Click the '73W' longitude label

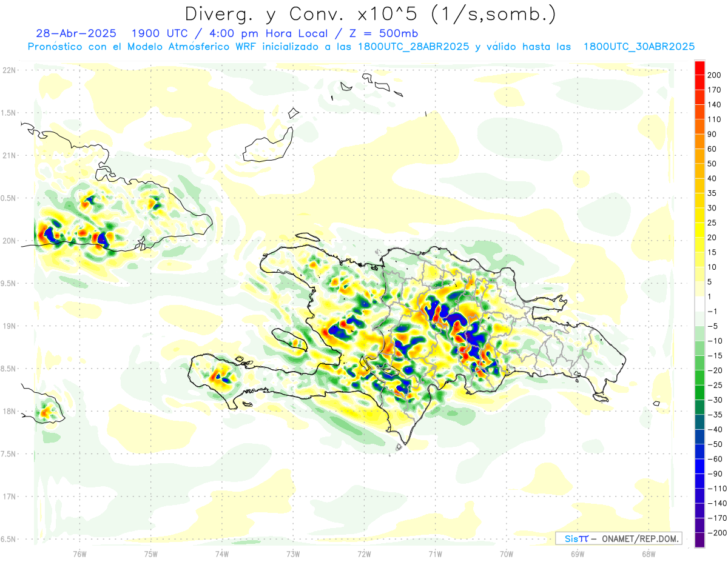pyautogui.click(x=293, y=554)
